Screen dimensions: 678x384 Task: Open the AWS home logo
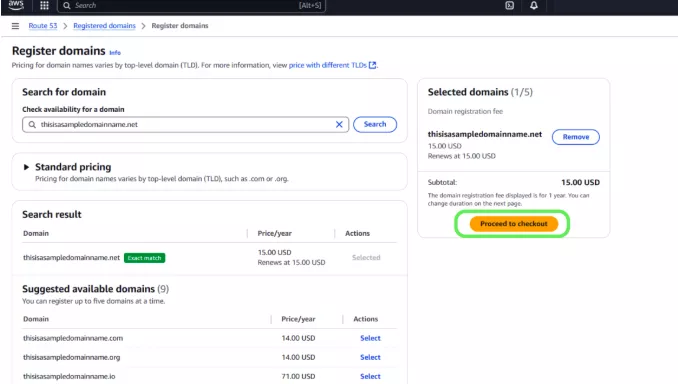[x=16, y=5]
